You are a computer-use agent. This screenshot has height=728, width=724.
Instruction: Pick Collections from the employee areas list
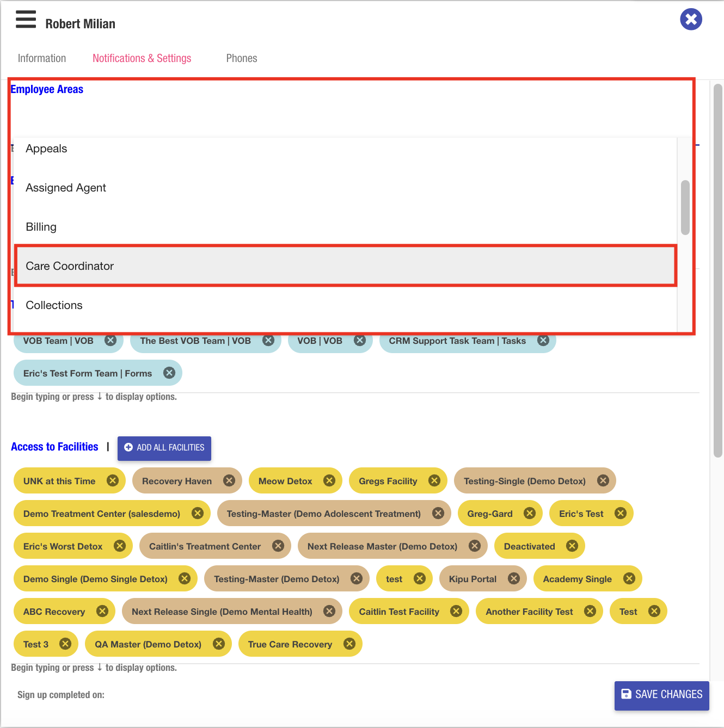tap(346, 305)
